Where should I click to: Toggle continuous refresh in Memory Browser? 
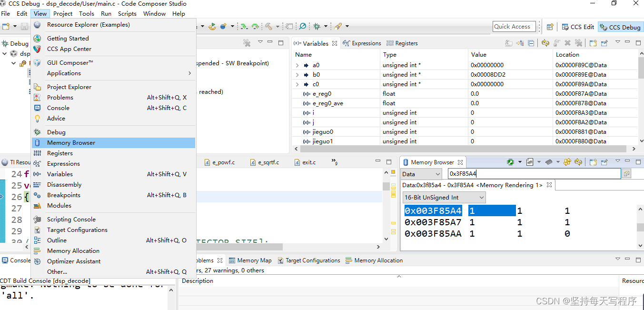578,162
